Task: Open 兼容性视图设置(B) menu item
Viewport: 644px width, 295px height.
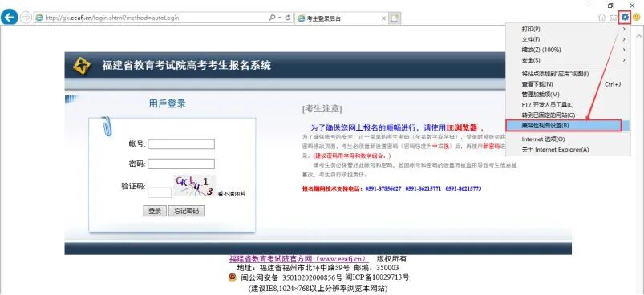Action: (567, 126)
